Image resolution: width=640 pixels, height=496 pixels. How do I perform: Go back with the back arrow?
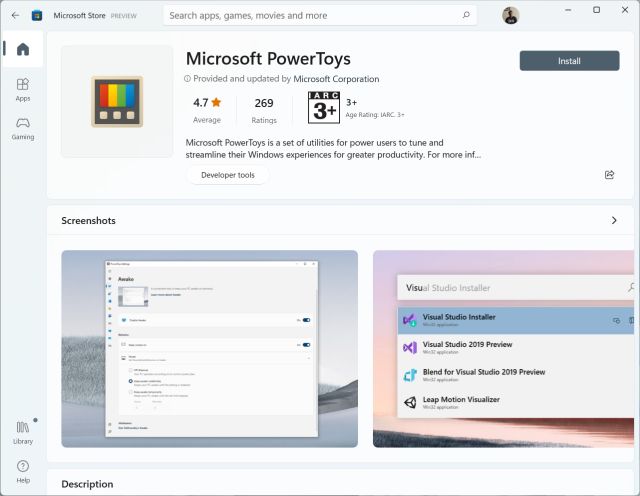point(16,16)
